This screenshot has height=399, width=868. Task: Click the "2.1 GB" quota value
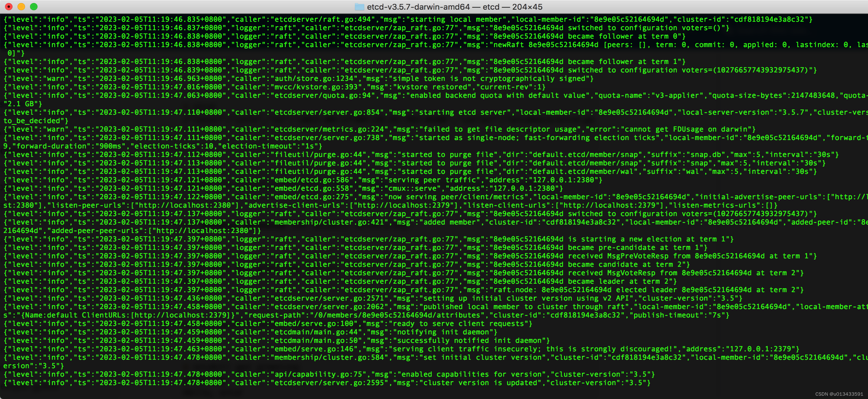[x=21, y=104]
